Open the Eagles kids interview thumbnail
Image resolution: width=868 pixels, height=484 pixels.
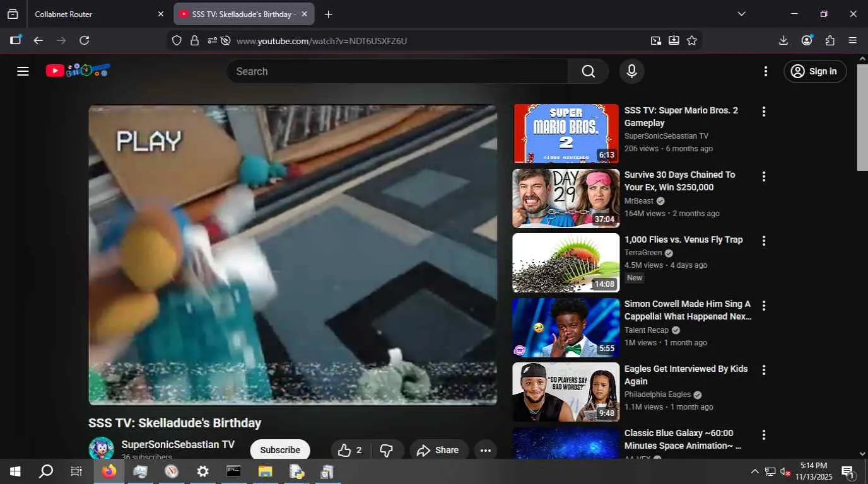coord(566,392)
